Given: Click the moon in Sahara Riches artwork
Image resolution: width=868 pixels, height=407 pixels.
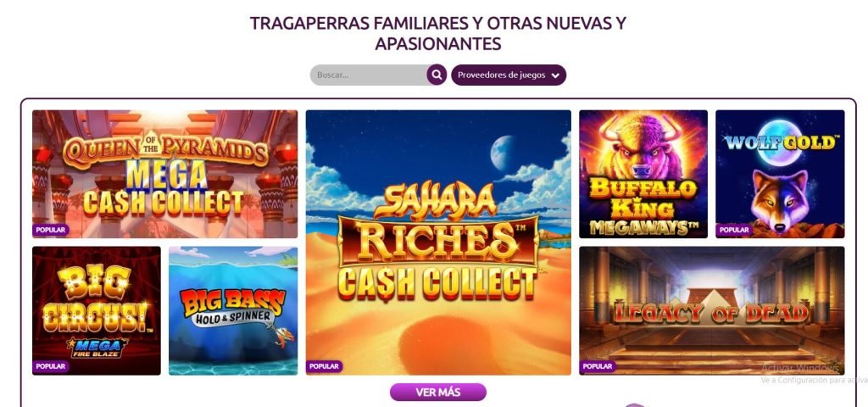Looking at the screenshot, I should click(x=503, y=153).
